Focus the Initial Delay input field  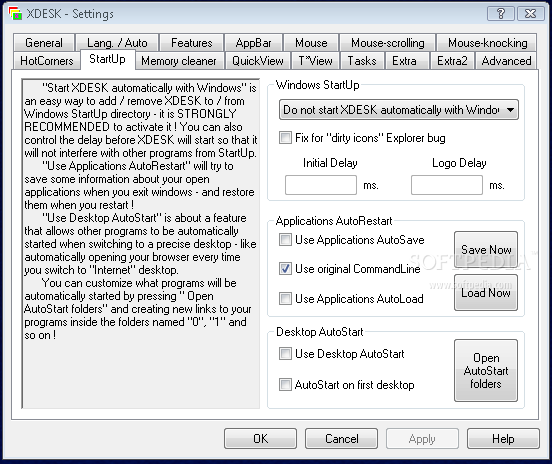pos(321,185)
